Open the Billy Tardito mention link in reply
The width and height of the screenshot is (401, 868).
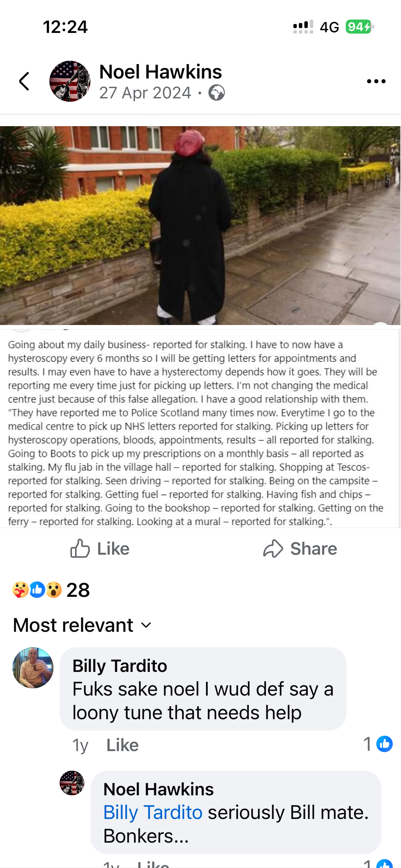[153, 812]
